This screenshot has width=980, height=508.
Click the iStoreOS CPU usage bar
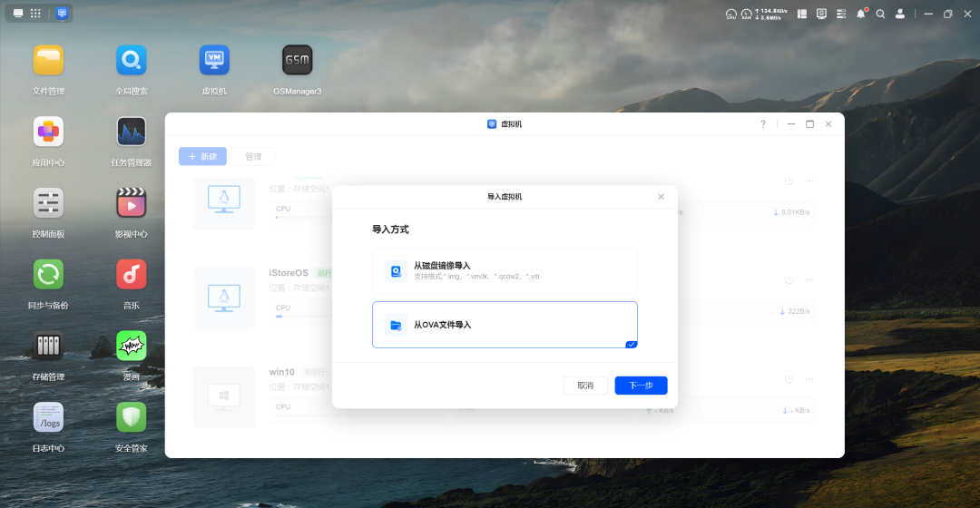coord(304,317)
